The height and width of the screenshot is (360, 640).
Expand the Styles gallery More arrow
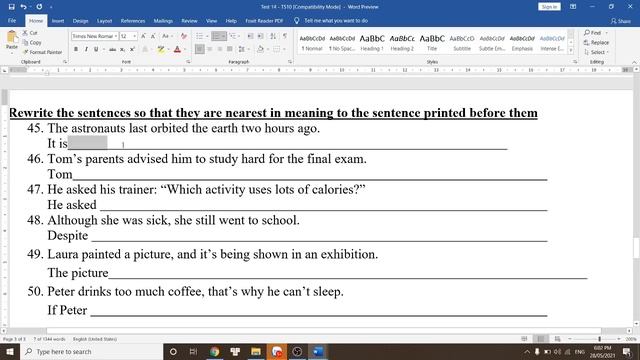[x=571, y=51]
